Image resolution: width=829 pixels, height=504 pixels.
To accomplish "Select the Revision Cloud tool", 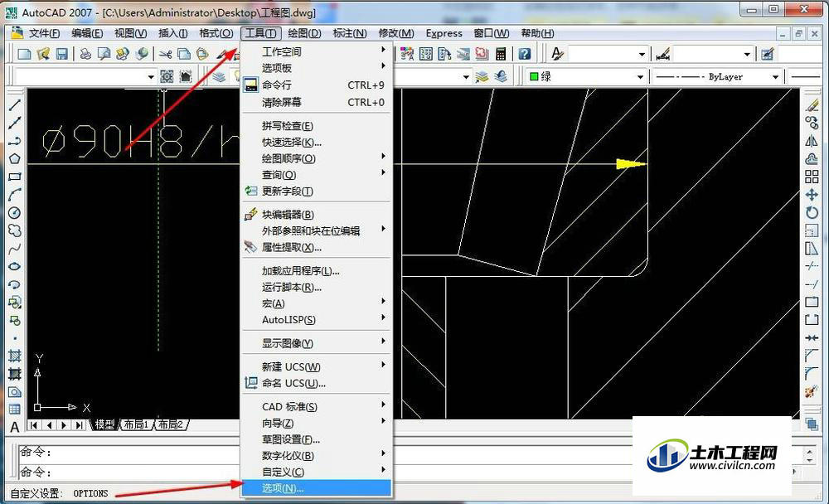I will coord(14,230).
